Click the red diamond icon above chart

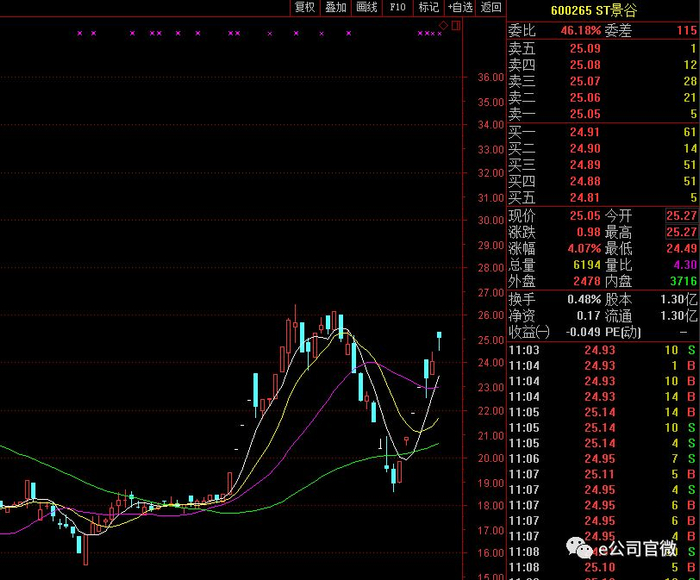point(444,25)
